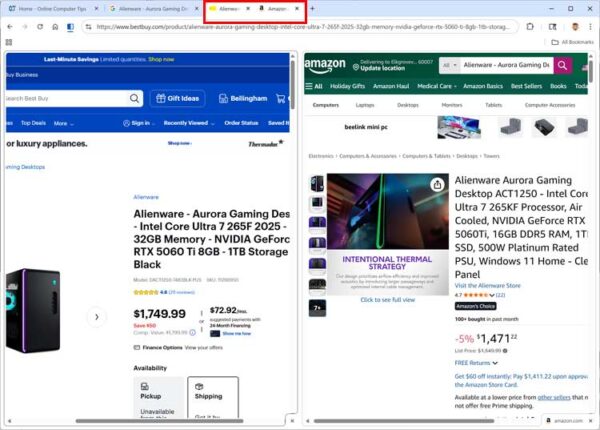
Task: Click Shop now in Last-Minute Savings banner
Action: (x=161, y=59)
